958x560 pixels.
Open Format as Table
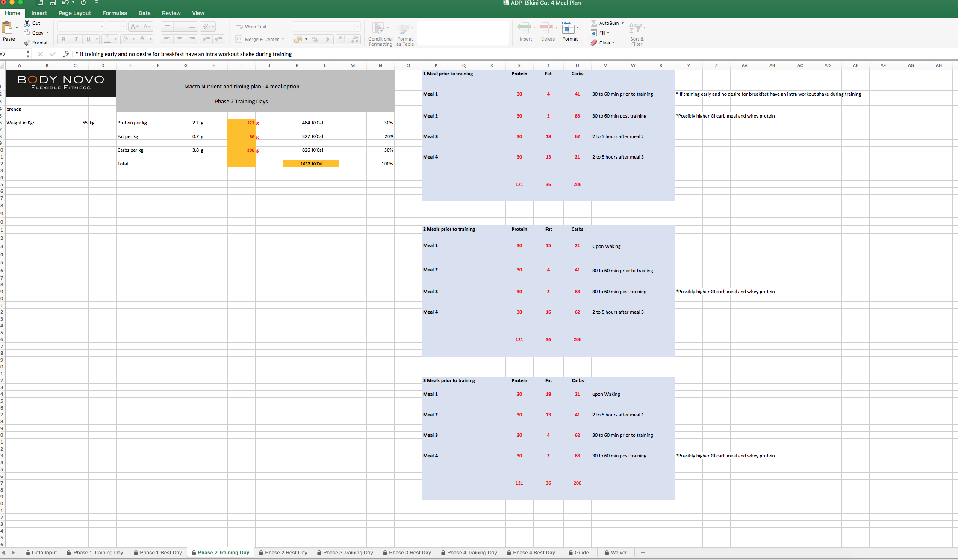tap(405, 34)
